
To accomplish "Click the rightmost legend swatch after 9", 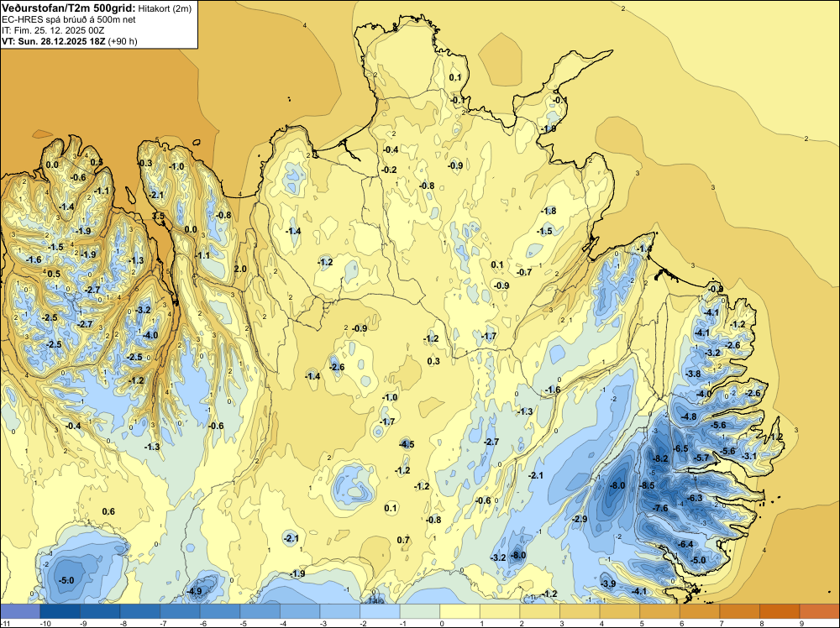I will pos(820,611).
